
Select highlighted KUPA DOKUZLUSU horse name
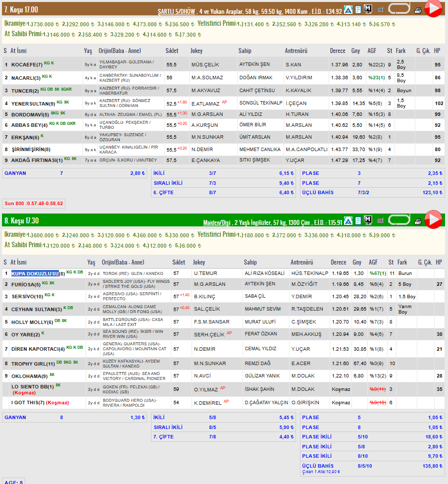[x=35, y=273]
